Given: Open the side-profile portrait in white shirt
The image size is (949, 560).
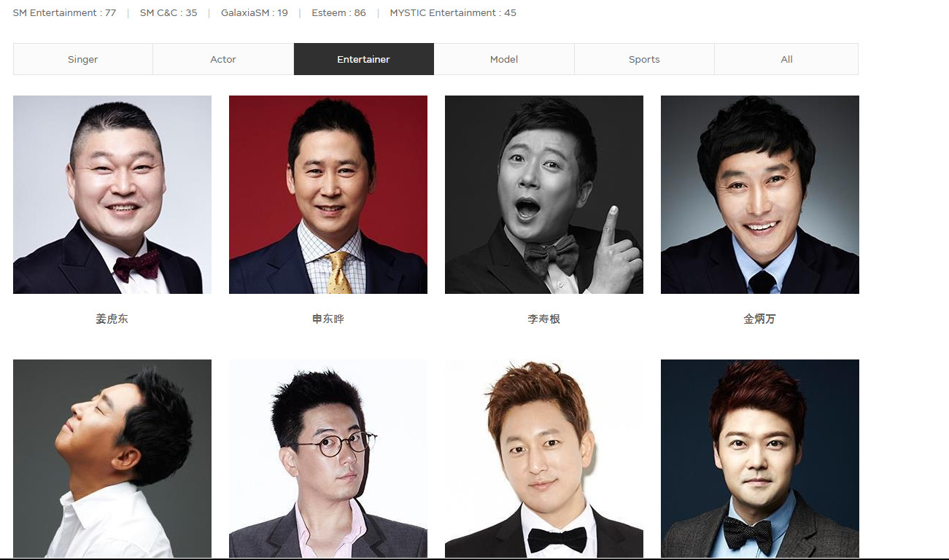Looking at the screenshot, I should coord(112,459).
